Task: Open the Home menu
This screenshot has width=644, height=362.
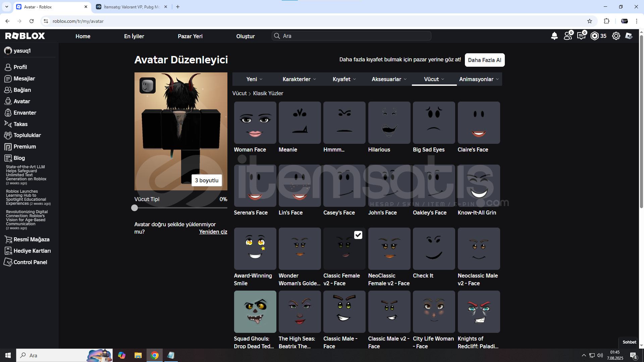Action: coord(83,36)
